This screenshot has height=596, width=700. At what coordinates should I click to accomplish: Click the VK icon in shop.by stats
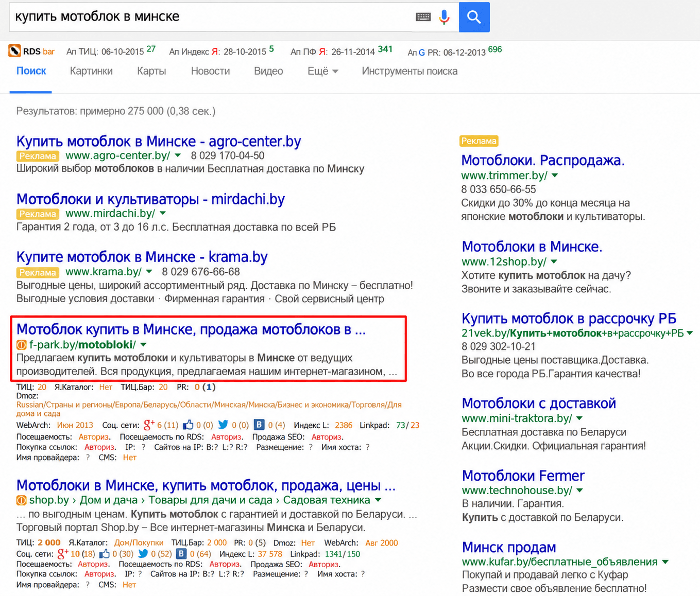click(x=181, y=554)
